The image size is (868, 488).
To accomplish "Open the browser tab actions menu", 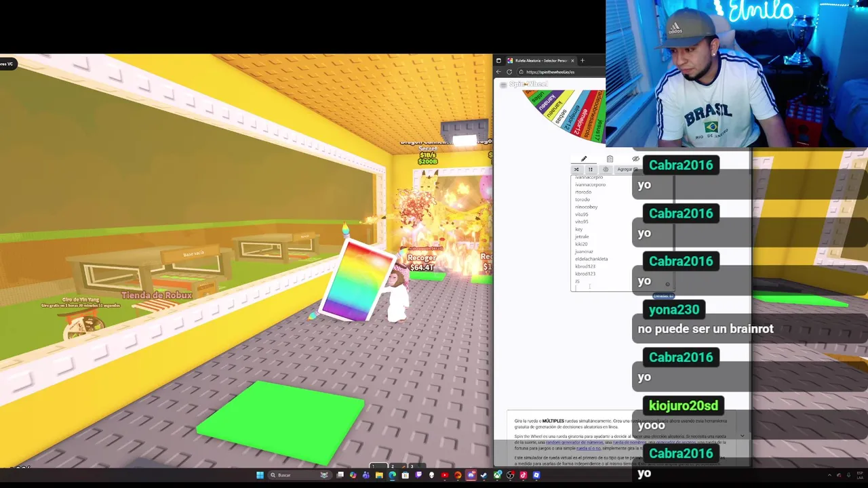I will point(498,60).
